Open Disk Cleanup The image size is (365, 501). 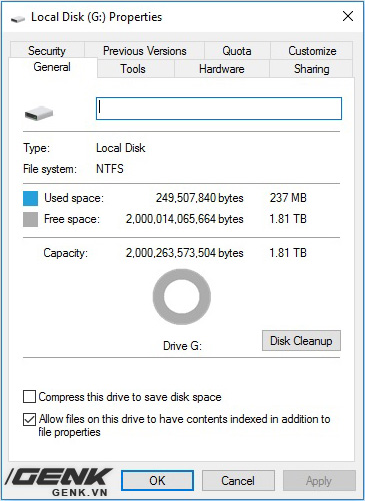(301, 341)
